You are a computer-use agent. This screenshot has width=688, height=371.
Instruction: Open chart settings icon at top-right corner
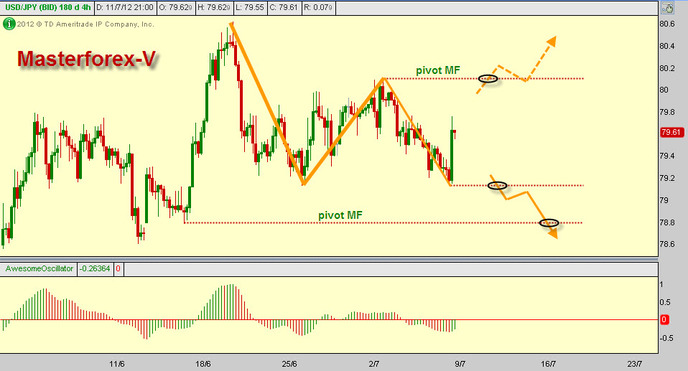[668, 8]
